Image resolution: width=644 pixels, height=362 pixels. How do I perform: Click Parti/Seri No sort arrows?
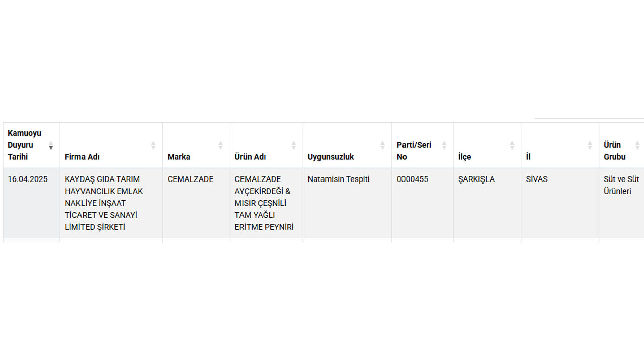[x=444, y=145]
